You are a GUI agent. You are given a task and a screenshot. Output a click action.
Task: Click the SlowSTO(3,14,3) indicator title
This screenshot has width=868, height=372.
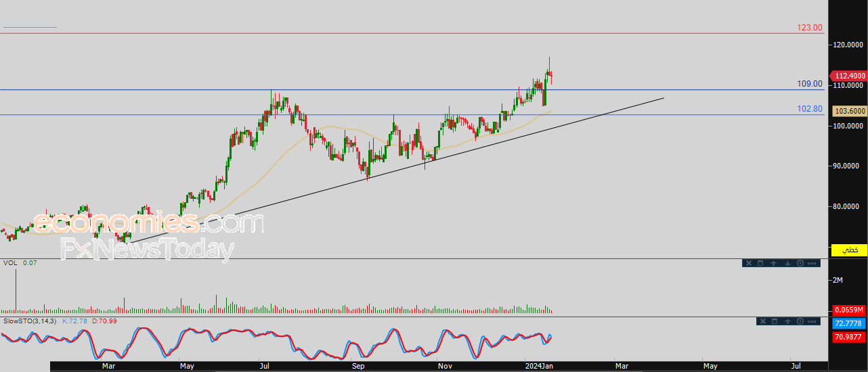coord(30,321)
